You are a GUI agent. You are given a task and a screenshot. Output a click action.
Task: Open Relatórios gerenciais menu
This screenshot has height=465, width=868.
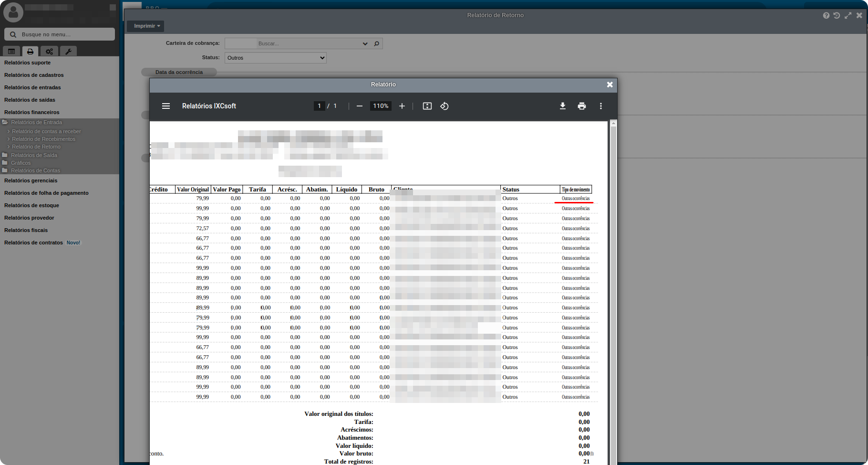31,180
